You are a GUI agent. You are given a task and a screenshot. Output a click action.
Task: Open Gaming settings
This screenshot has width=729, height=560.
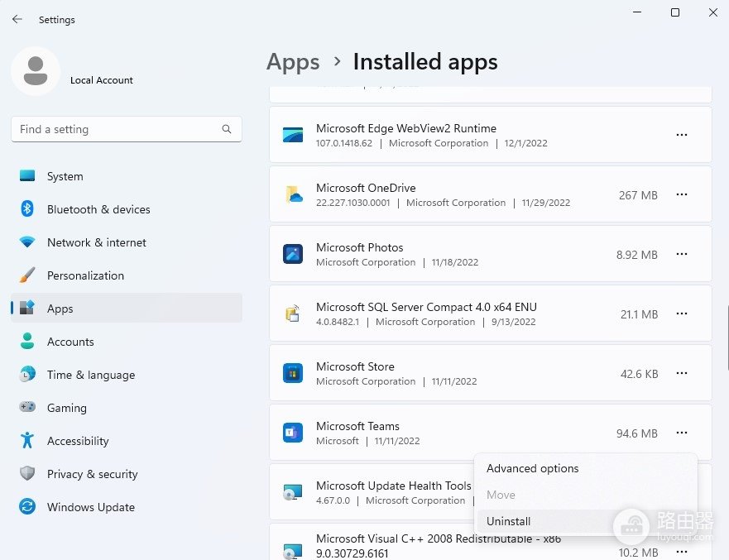[127, 408]
